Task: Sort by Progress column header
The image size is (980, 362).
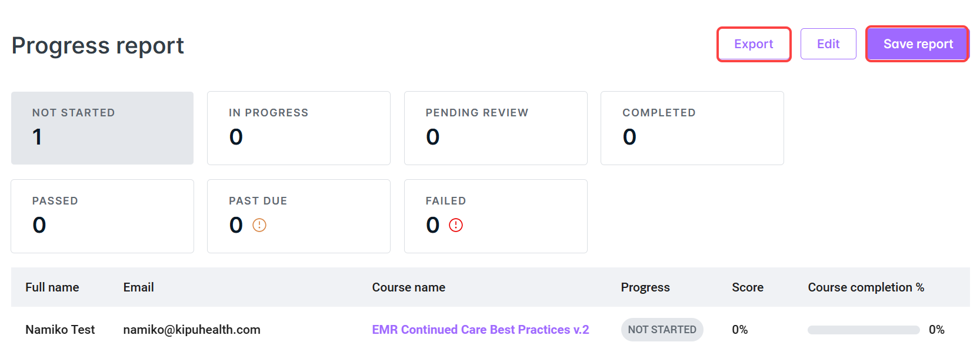Action: tap(645, 287)
